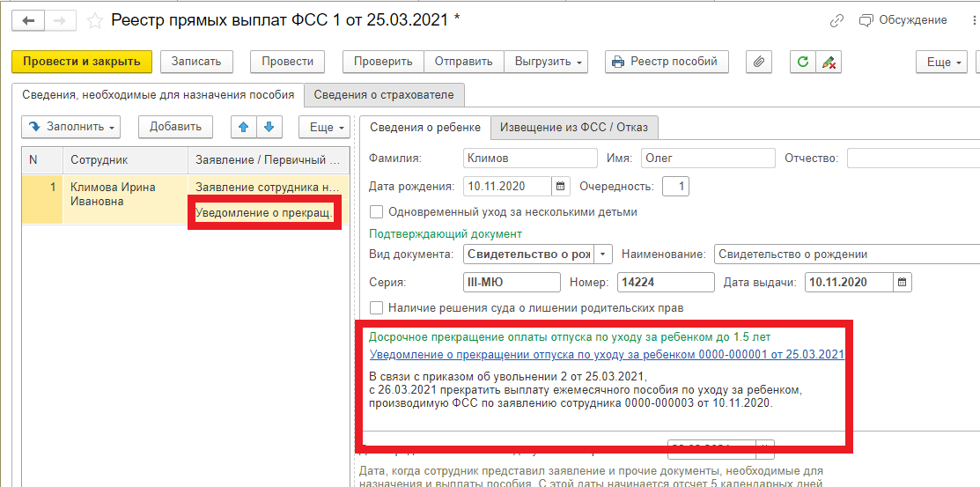This screenshot has height=487, width=980.
Task: Print Реестр пособий with the printer button
Action: coord(667,62)
